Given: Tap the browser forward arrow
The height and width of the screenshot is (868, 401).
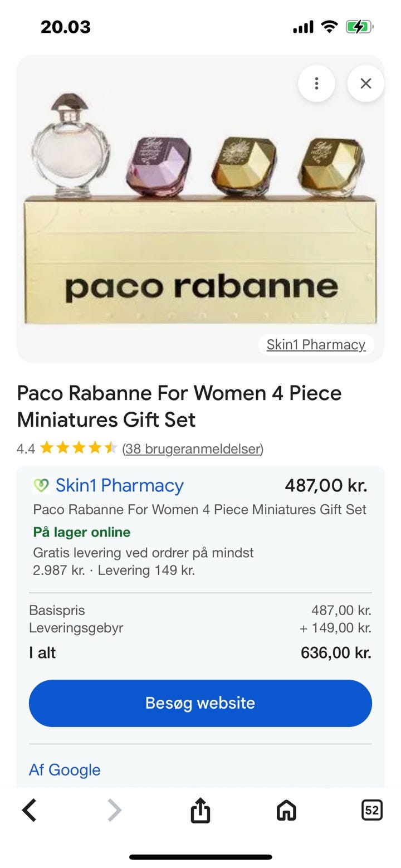Looking at the screenshot, I should [114, 810].
